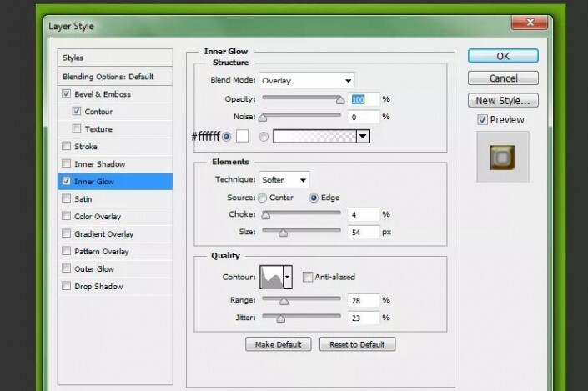Screen dimensions: 588x391
Task: Open the gradient picker arrow
Action: pos(363,136)
